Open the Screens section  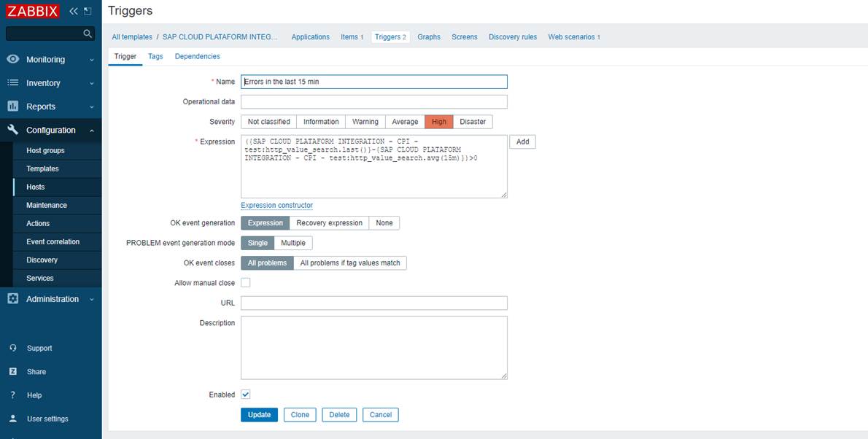(465, 37)
